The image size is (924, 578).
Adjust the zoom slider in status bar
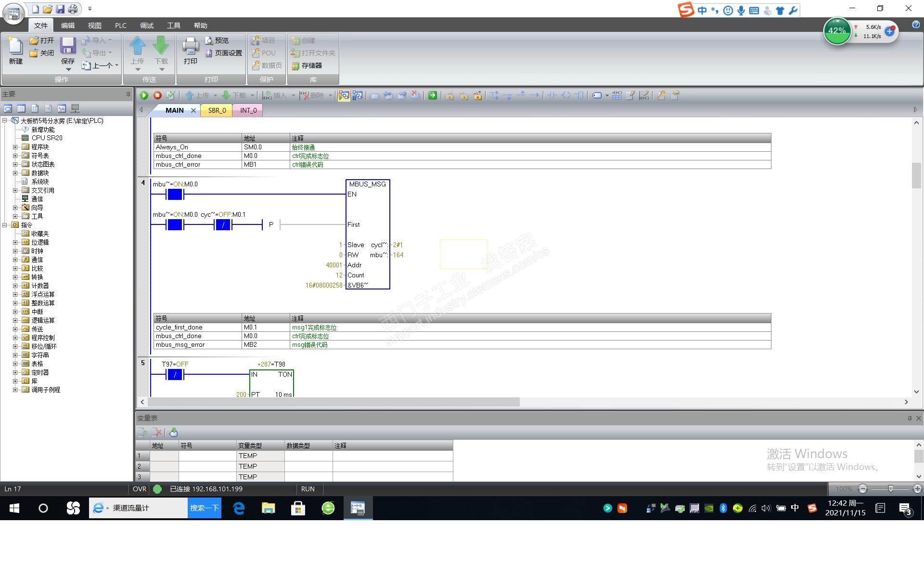point(890,489)
